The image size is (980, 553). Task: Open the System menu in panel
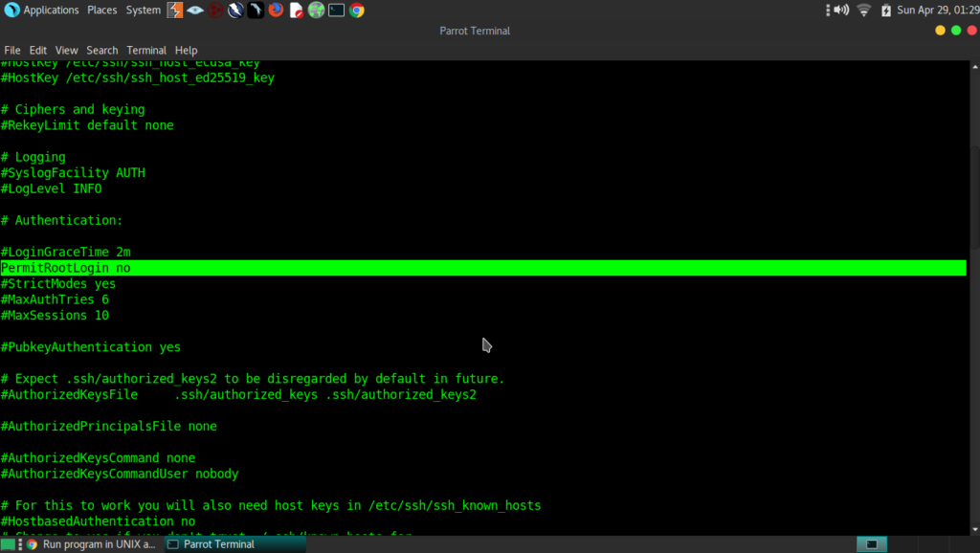point(144,11)
